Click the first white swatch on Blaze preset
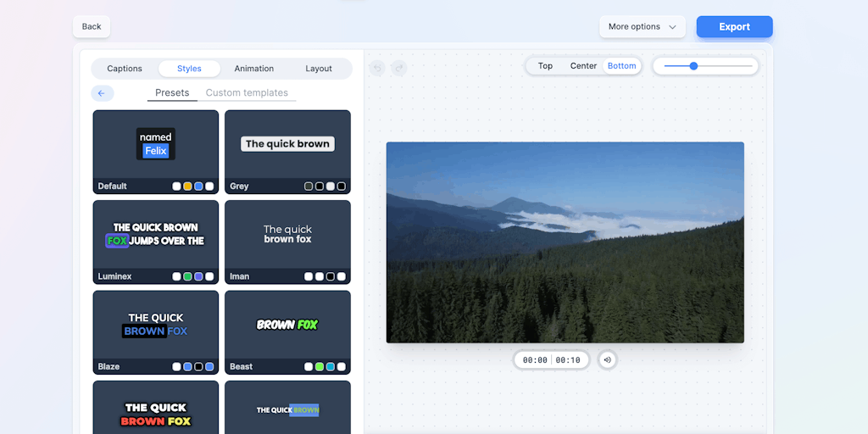The height and width of the screenshot is (434, 868). point(176,367)
